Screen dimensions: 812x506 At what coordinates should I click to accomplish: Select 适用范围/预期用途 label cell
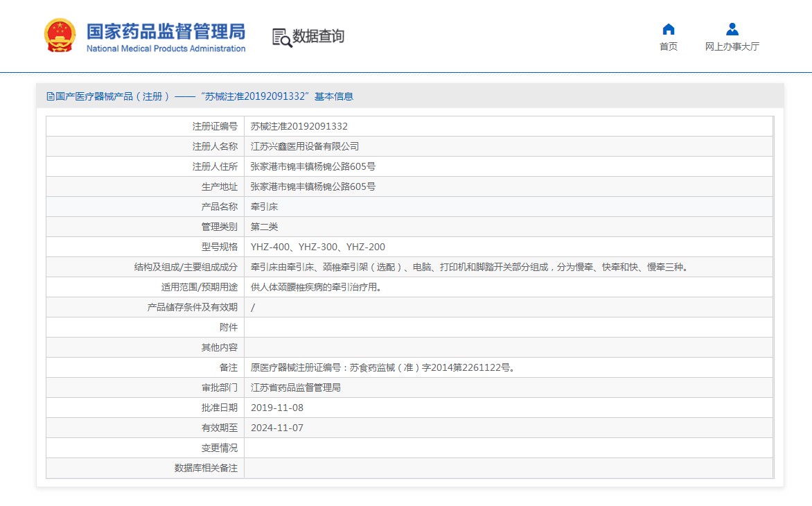145,288
